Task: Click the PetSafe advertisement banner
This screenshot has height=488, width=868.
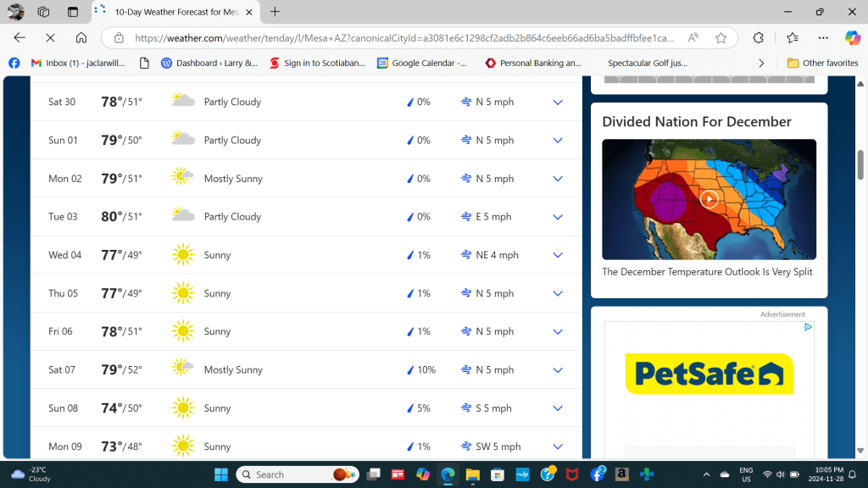Action: 709,374
